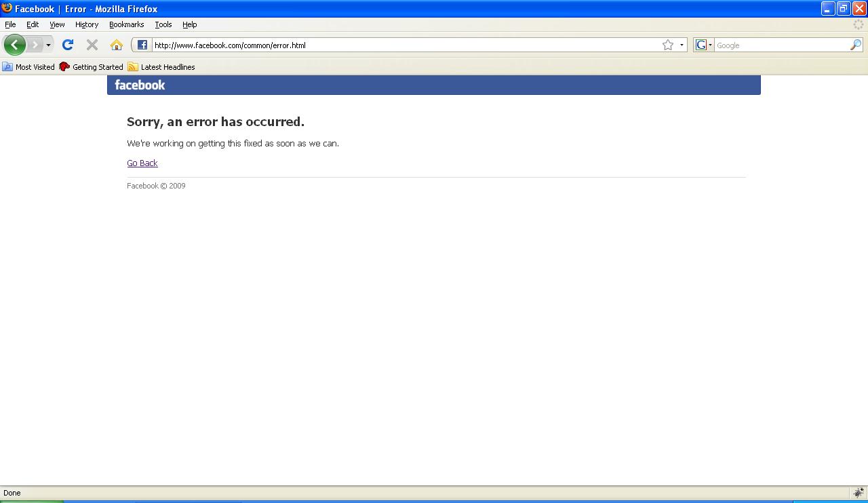Open the History menu
This screenshot has width=868, height=503.
coord(87,24)
